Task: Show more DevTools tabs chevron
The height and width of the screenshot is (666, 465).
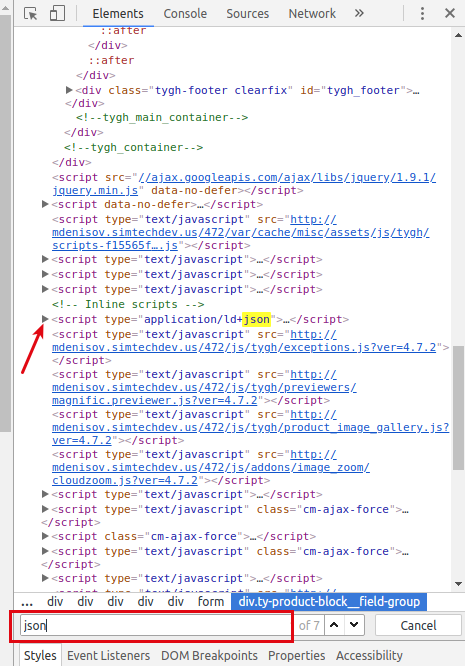Action: (x=359, y=14)
